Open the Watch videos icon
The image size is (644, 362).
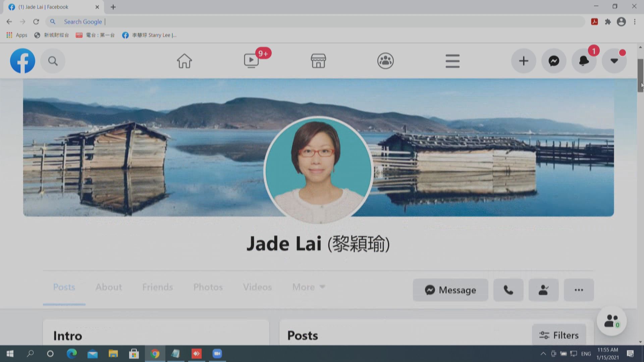click(x=251, y=61)
